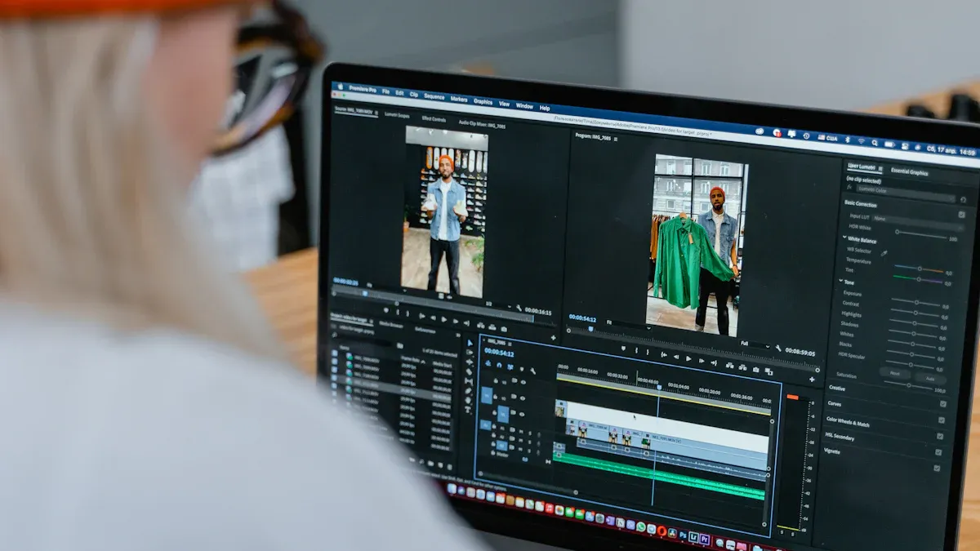Viewport: 980px width, 551px height.
Task: Switch to Audio Clip Mixer tab
Action: [x=482, y=124]
